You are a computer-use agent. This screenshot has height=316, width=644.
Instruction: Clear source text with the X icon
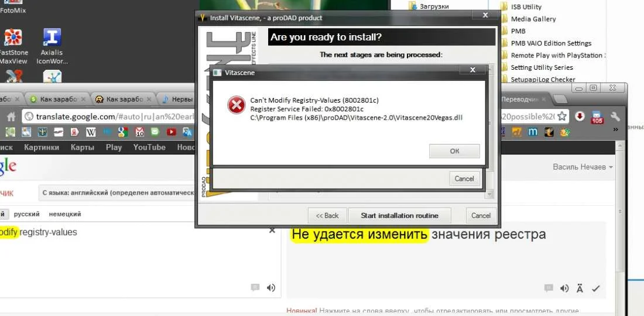272,230
